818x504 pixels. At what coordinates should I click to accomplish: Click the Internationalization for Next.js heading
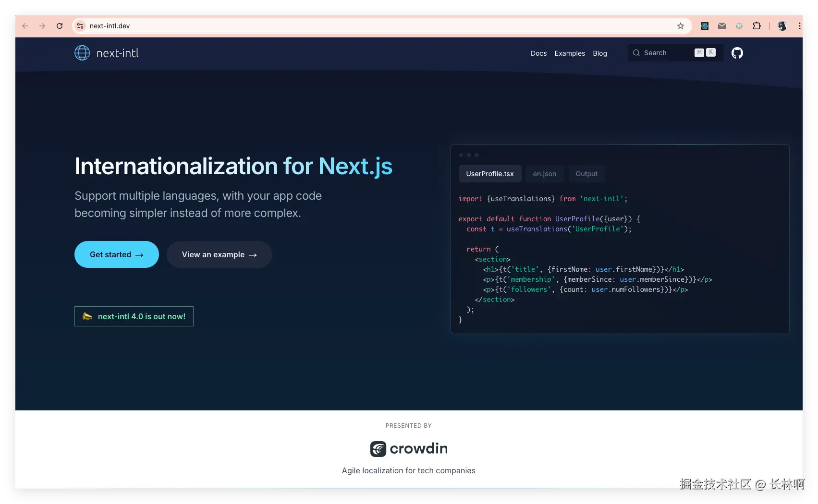pos(233,166)
